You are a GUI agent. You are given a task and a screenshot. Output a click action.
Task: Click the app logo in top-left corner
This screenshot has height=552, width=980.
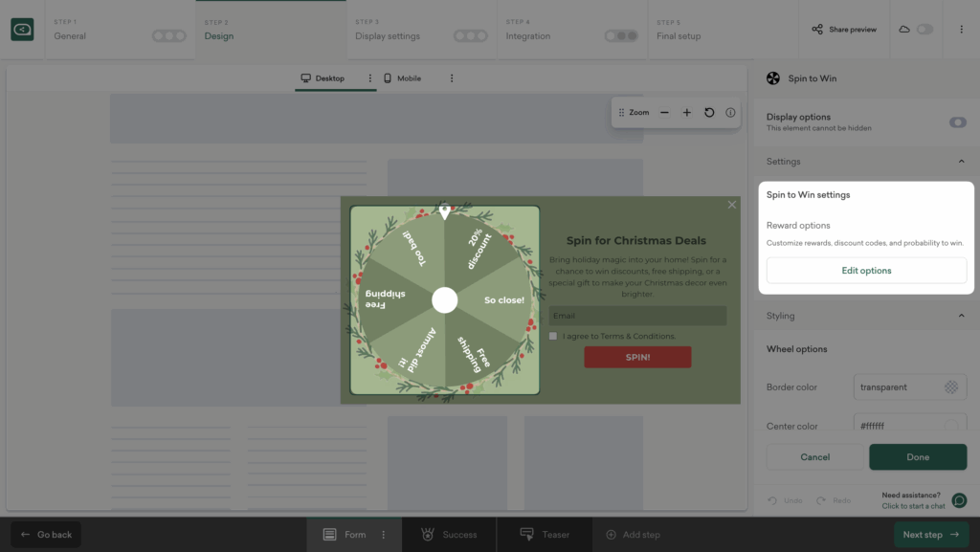tap(22, 30)
